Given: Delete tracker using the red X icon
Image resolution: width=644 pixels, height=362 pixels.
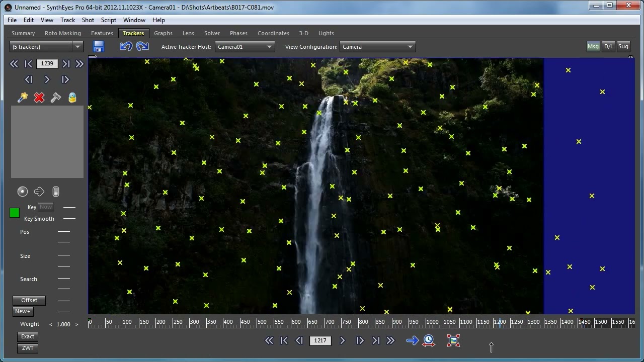Looking at the screenshot, I should click(x=39, y=98).
